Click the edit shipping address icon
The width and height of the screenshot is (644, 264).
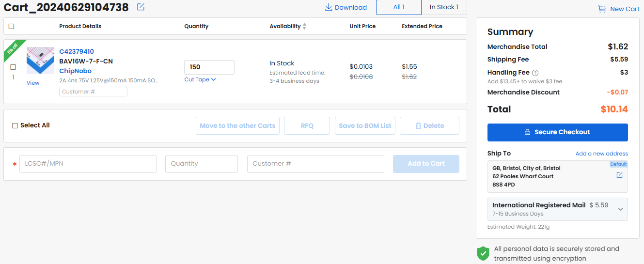619,175
